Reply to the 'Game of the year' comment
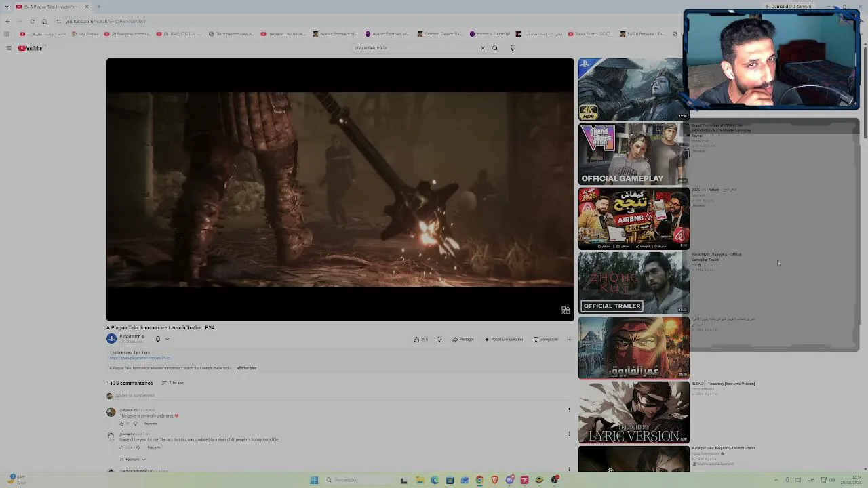Viewport: 868px width, 488px height. [x=154, y=447]
